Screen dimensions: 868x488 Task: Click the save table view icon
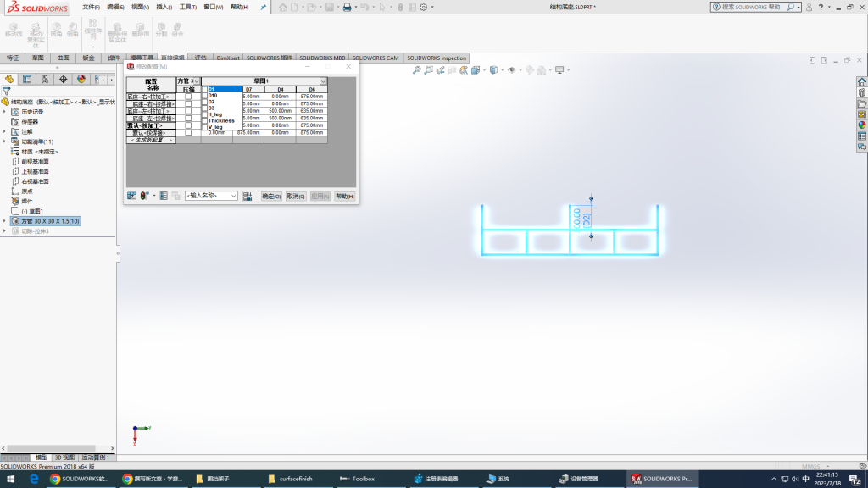click(248, 196)
